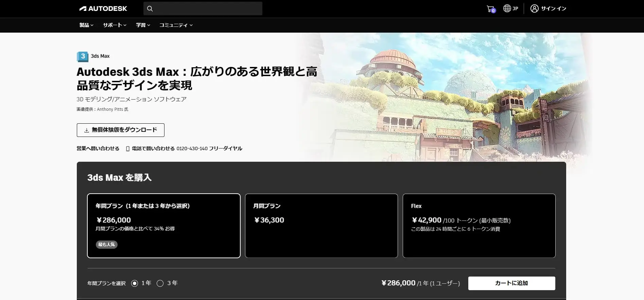Focus the search input field

point(203,8)
